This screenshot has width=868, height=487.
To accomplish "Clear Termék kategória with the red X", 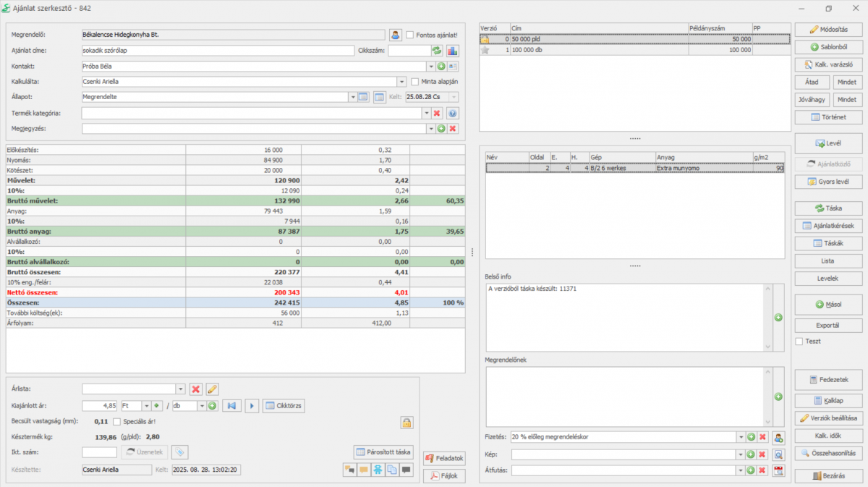I will [437, 113].
